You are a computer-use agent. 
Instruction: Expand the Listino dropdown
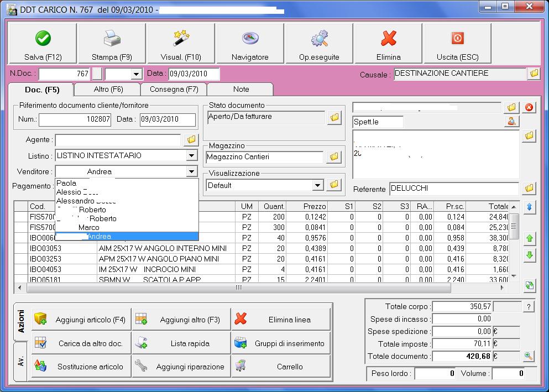191,156
